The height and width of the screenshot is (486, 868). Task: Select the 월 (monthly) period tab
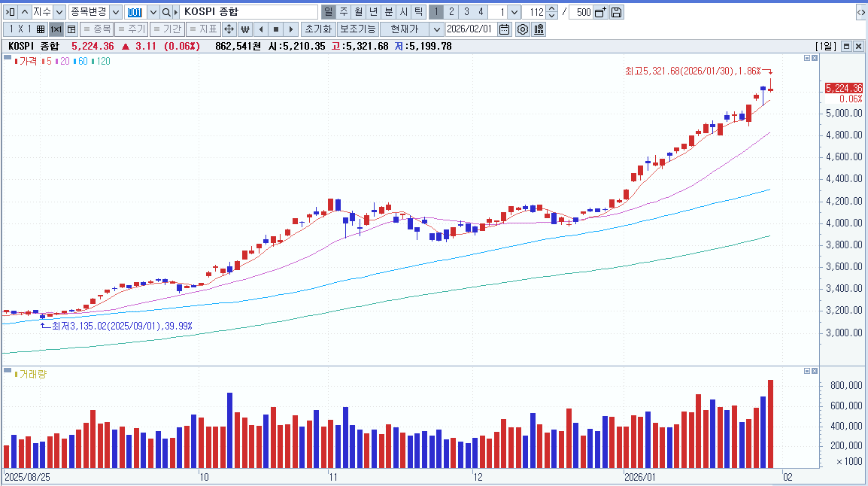(x=359, y=11)
